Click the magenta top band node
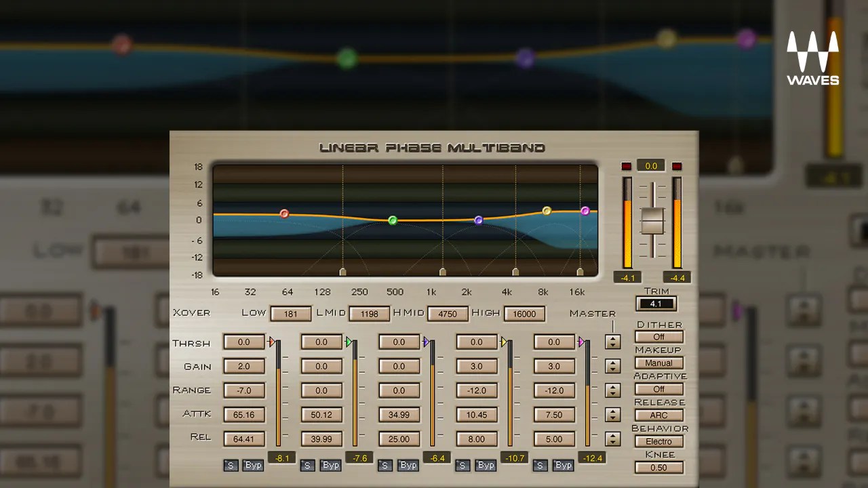 click(x=585, y=211)
